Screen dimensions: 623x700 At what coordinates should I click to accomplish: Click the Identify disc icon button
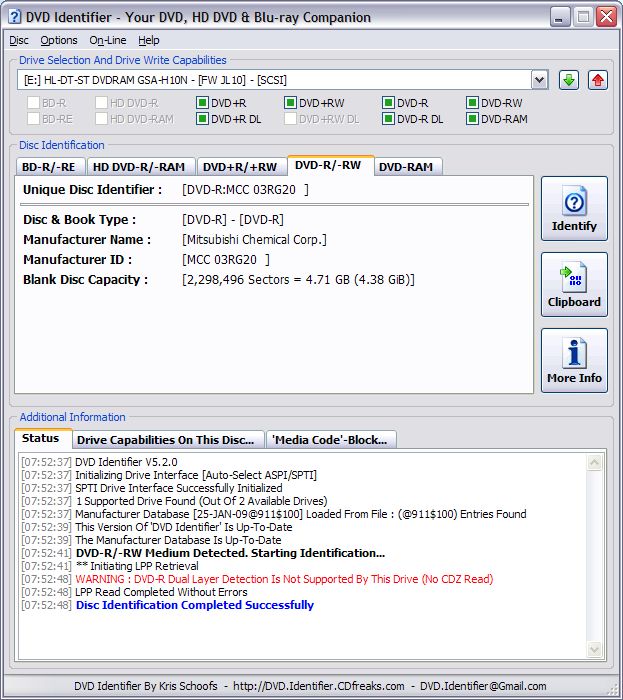coord(574,208)
